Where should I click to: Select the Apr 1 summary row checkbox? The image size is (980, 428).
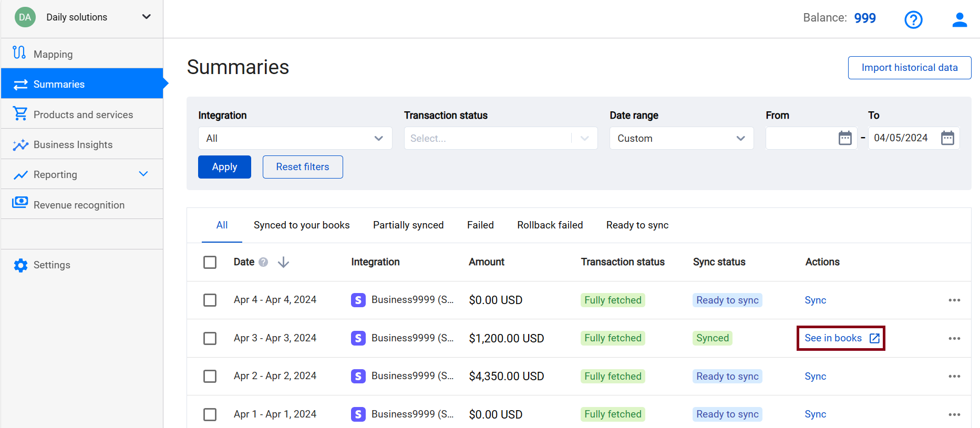(x=210, y=414)
